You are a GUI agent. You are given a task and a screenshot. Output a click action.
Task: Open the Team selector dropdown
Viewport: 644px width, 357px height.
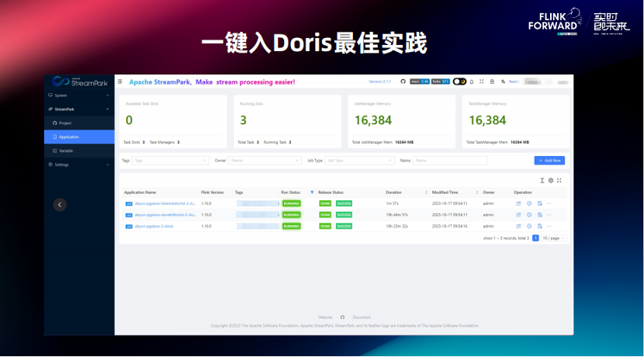click(x=538, y=81)
